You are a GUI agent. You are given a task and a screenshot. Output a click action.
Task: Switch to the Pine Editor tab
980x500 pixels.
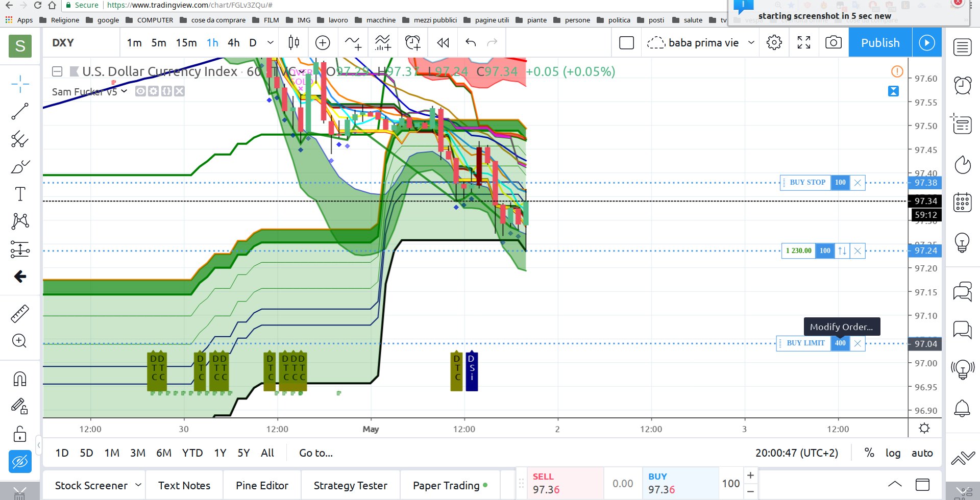[262, 486]
